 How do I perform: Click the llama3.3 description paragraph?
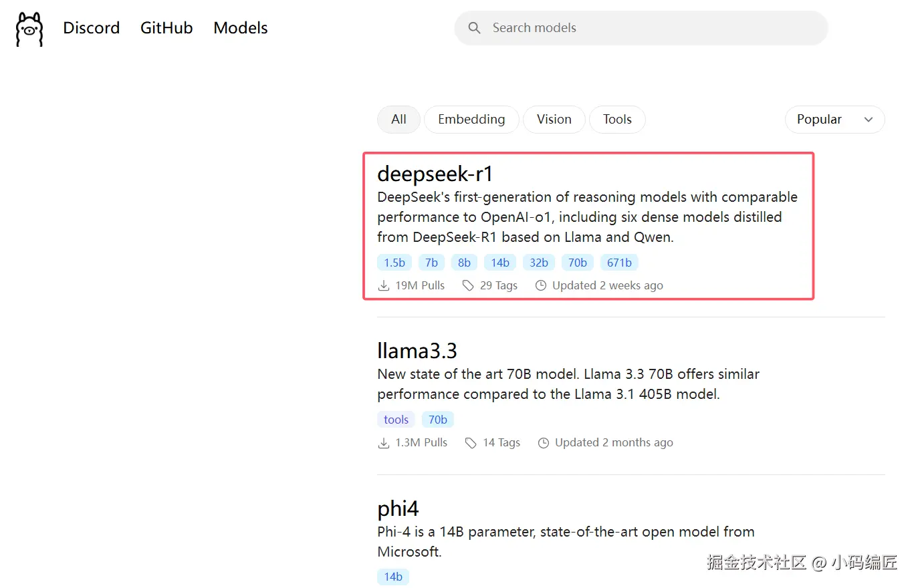(568, 384)
